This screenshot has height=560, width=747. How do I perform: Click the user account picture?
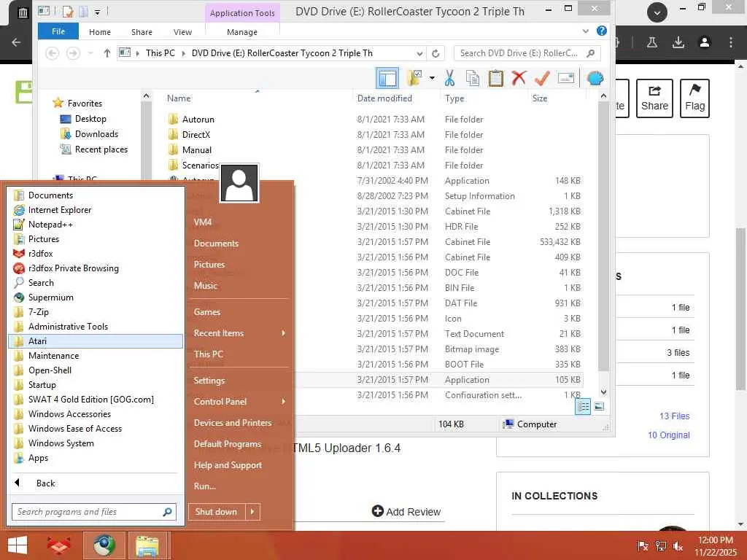tap(239, 183)
